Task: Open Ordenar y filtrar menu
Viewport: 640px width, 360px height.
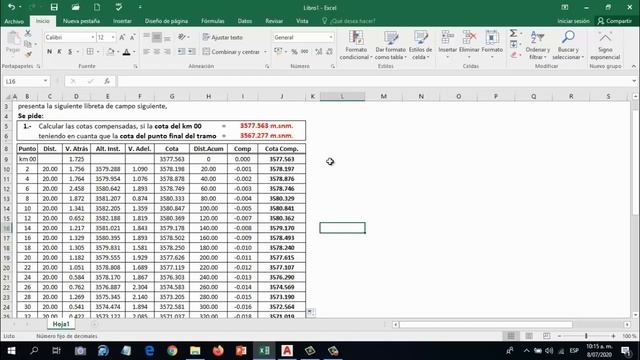Action: (538, 45)
